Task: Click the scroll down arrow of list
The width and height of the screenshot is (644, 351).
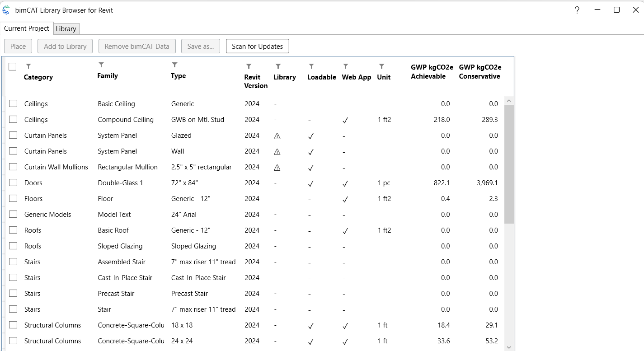Action: click(509, 347)
